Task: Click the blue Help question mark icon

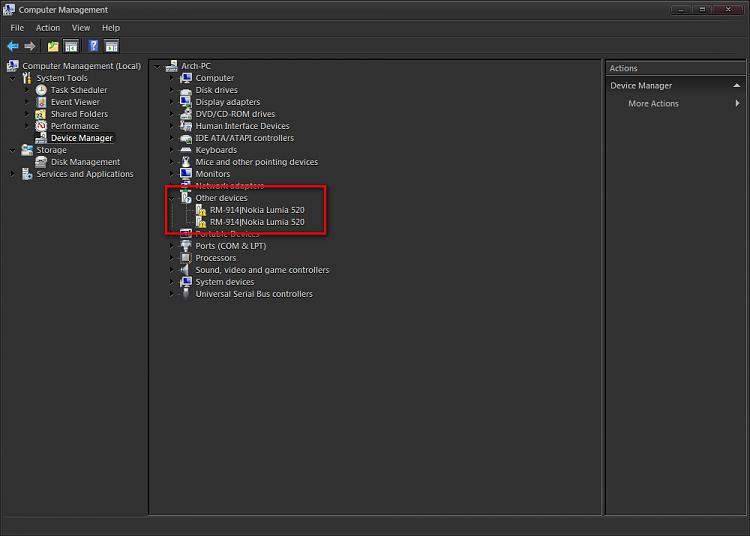Action: tap(94, 46)
